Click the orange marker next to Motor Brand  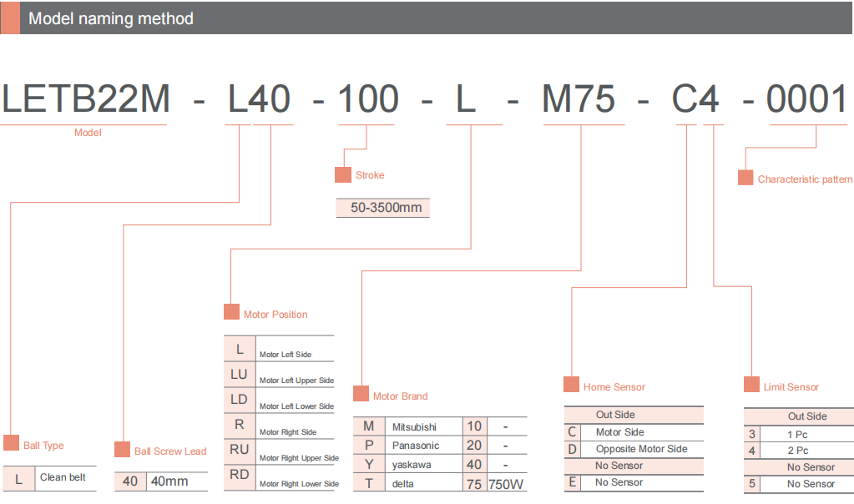click(361, 395)
